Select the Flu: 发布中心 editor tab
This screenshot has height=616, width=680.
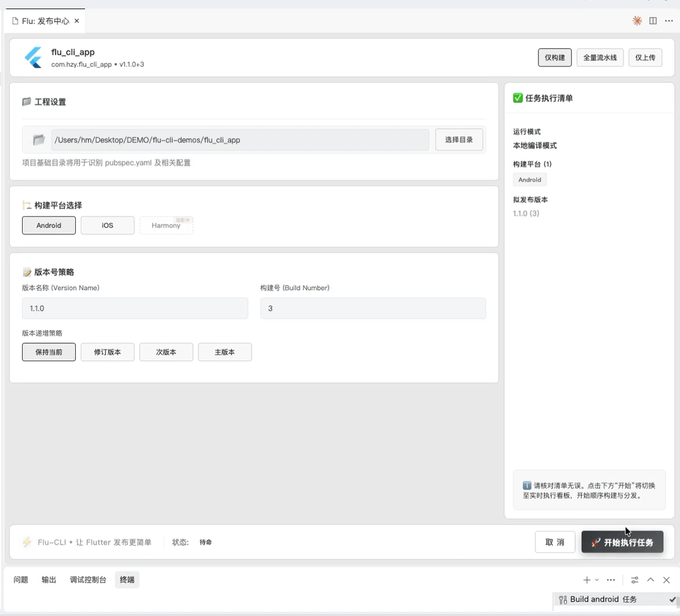45,21
